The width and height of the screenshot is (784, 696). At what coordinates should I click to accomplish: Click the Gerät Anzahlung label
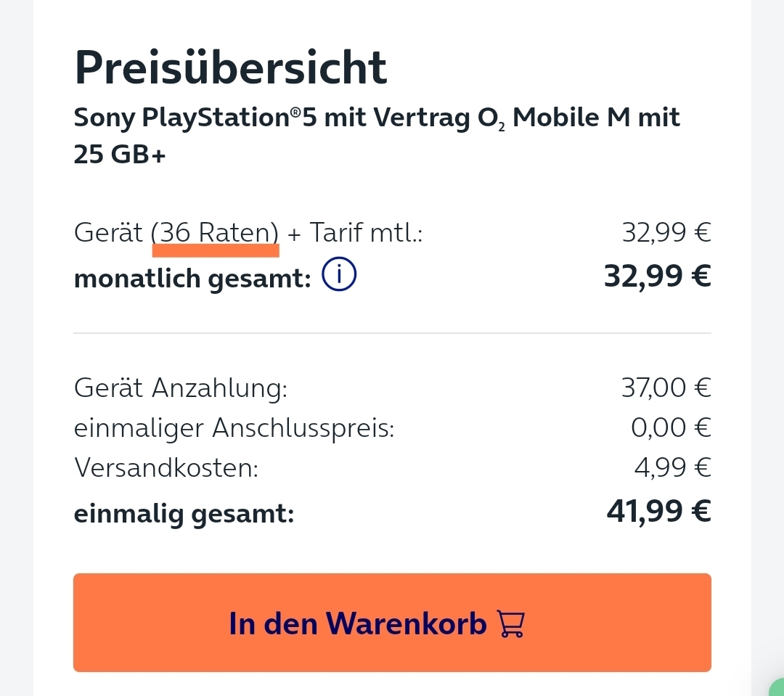(x=181, y=388)
